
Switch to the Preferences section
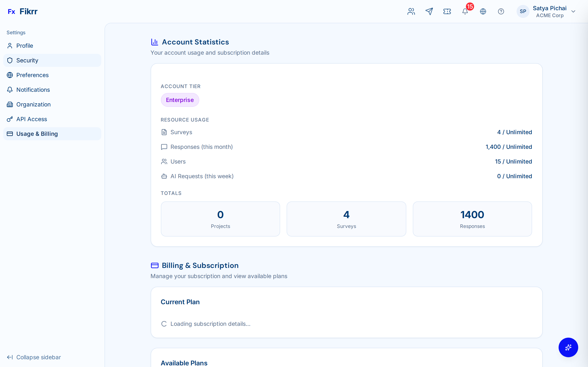(x=32, y=75)
